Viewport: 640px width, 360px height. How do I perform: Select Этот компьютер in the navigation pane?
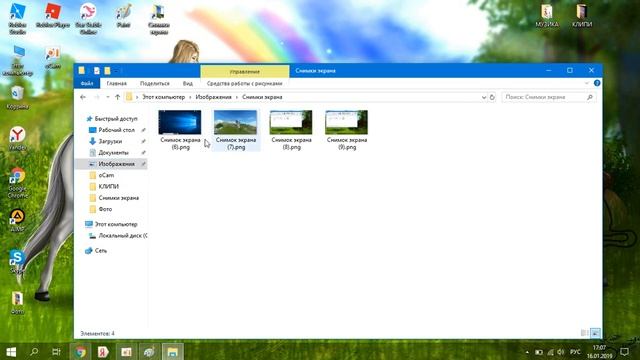tap(116, 224)
